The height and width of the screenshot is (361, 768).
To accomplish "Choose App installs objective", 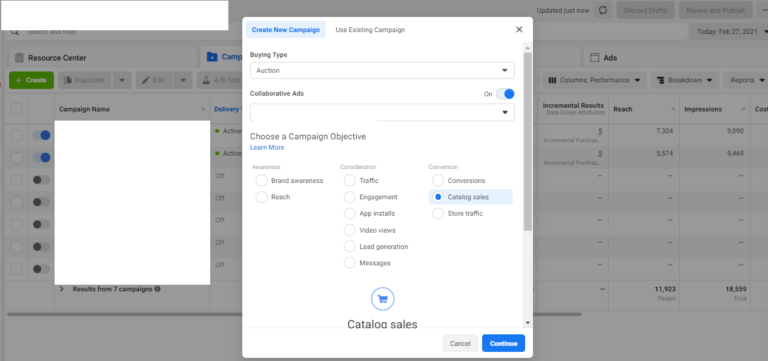I will pyautogui.click(x=350, y=214).
